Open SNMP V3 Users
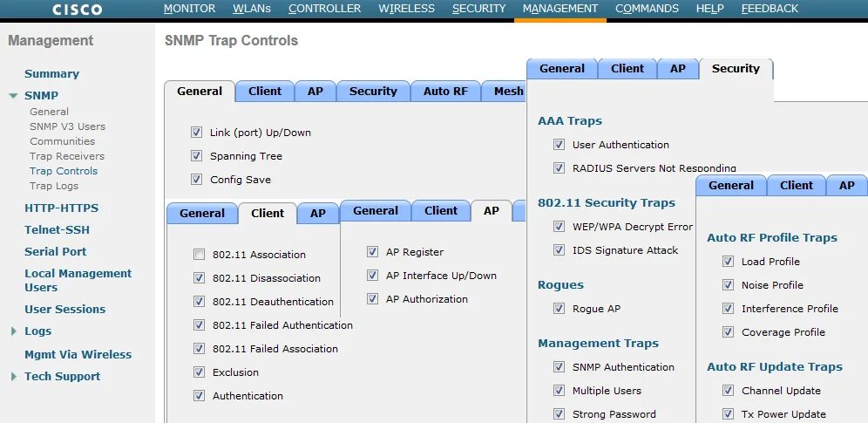This screenshot has height=423, width=868. click(67, 126)
